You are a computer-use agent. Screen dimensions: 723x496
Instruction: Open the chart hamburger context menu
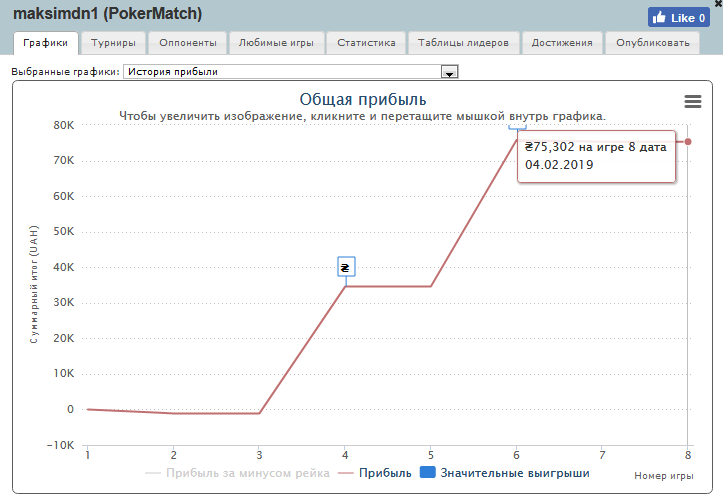[x=693, y=101]
